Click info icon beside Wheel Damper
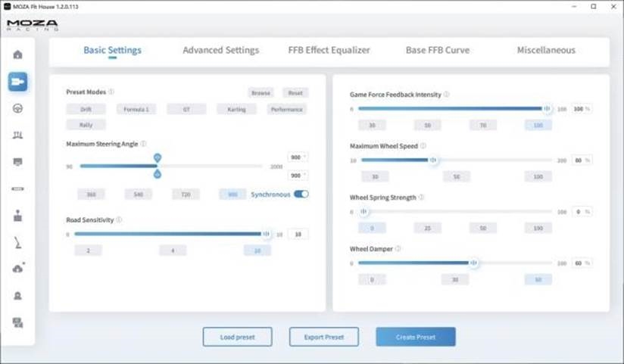 click(x=398, y=248)
